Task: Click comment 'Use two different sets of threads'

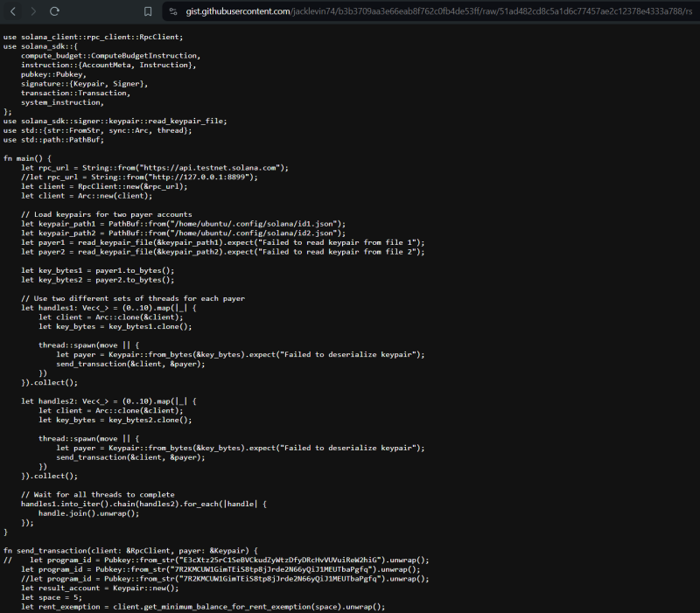Action: [x=133, y=298]
